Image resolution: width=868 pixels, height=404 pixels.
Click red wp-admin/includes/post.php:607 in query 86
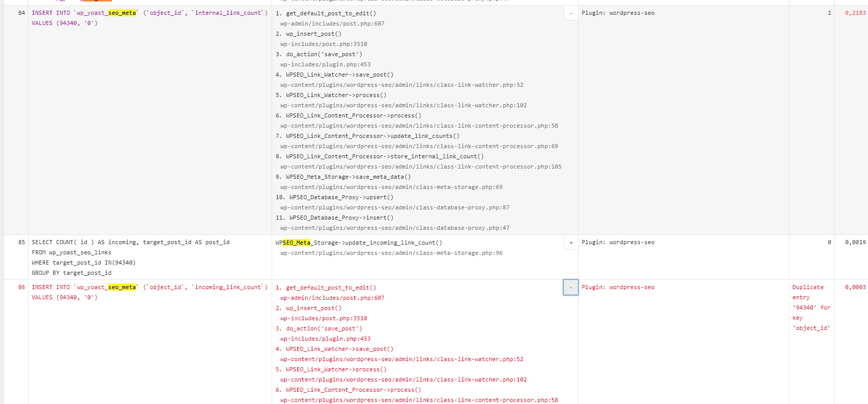pyautogui.click(x=332, y=298)
